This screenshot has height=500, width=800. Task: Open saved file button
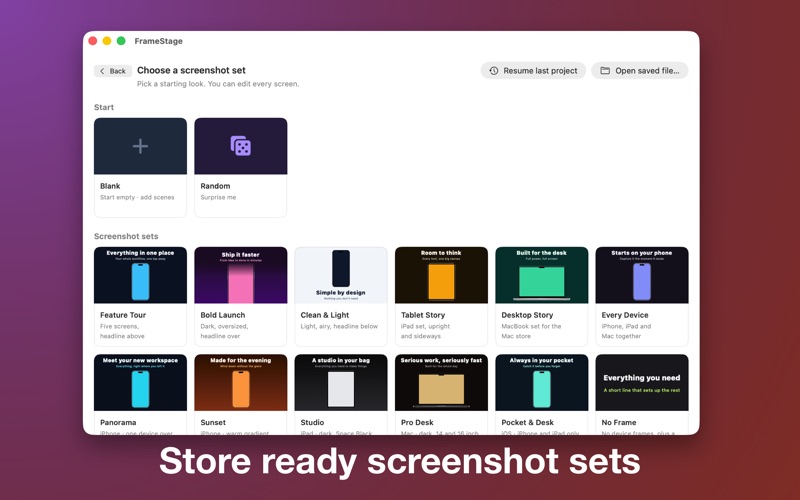coord(640,70)
